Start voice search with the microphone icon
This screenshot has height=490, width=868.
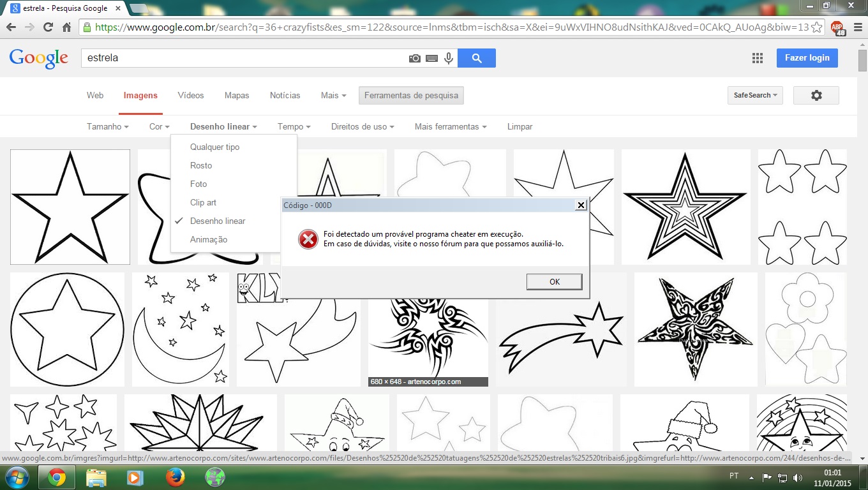pos(449,58)
